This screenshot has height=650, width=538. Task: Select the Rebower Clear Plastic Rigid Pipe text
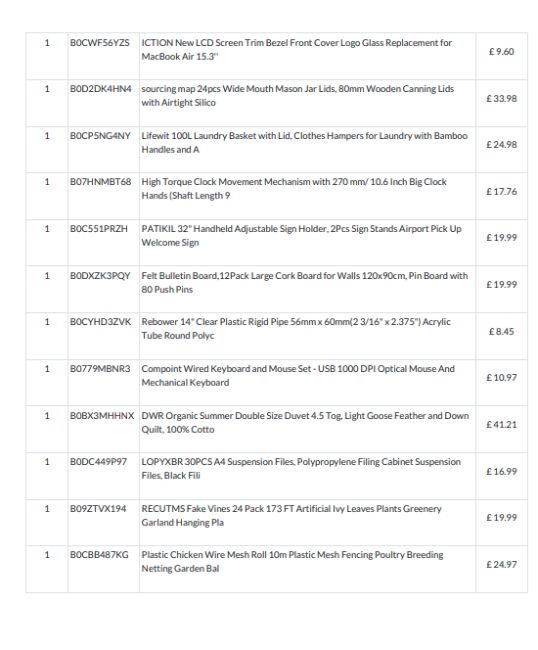click(x=296, y=328)
